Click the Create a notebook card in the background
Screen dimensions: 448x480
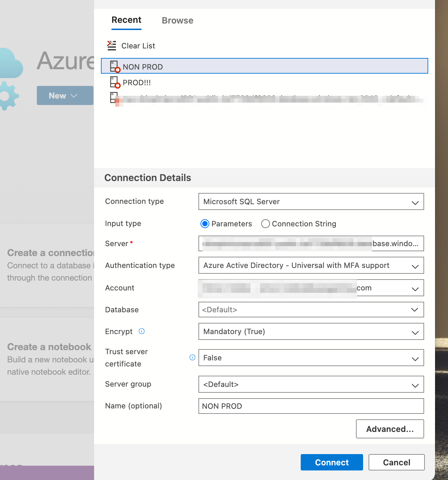(x=47, y=359)
